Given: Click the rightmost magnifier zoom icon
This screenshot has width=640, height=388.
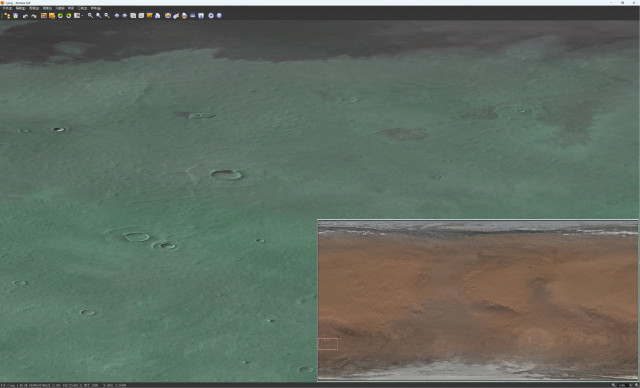Looking at the screenshot, I should 107,16.
